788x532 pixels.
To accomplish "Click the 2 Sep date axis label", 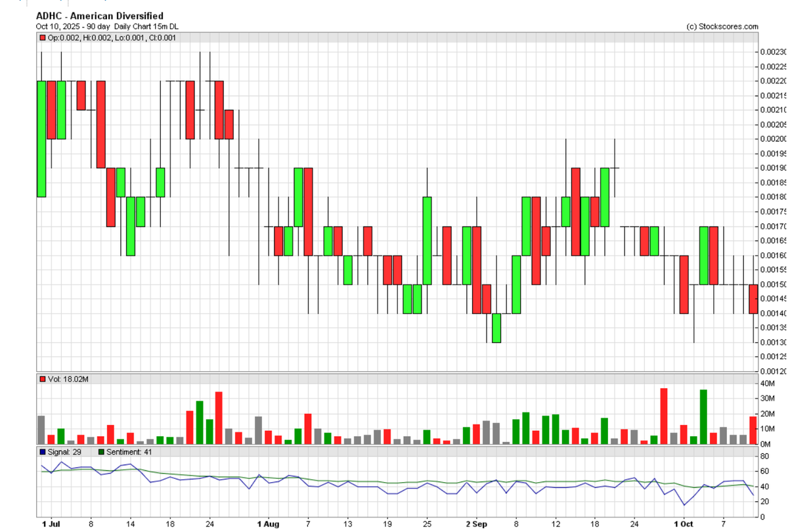I will [477, 524].
